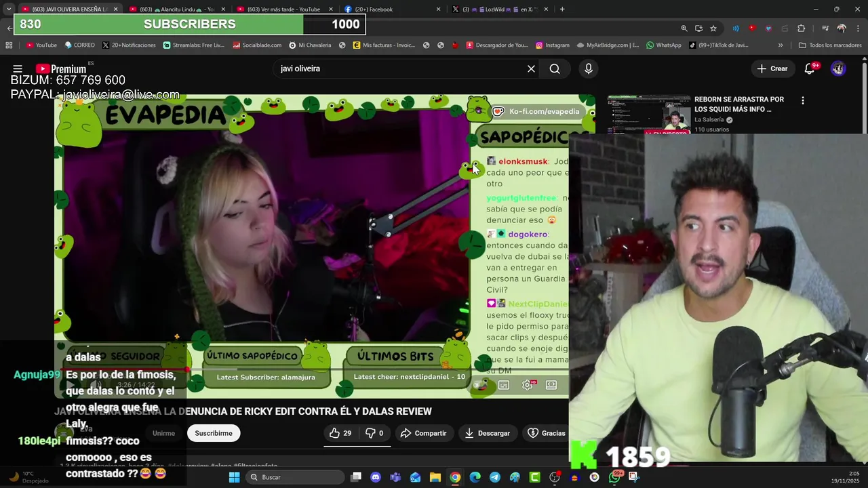The image size is (868, 488).
Task: Open Camtasia green icon on taskbar
Action: point(534,477)
